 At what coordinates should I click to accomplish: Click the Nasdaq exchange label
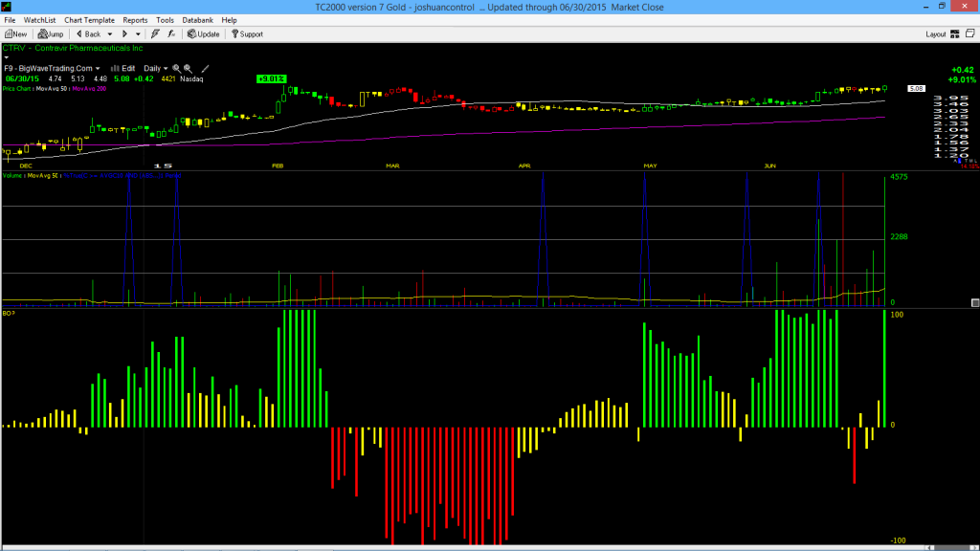click(x=191, y=79)
